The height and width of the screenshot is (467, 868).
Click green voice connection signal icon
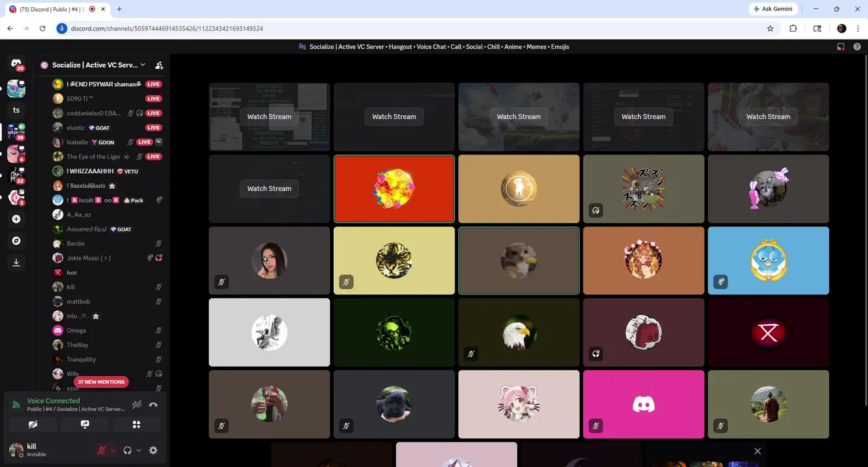coord(16,405)
